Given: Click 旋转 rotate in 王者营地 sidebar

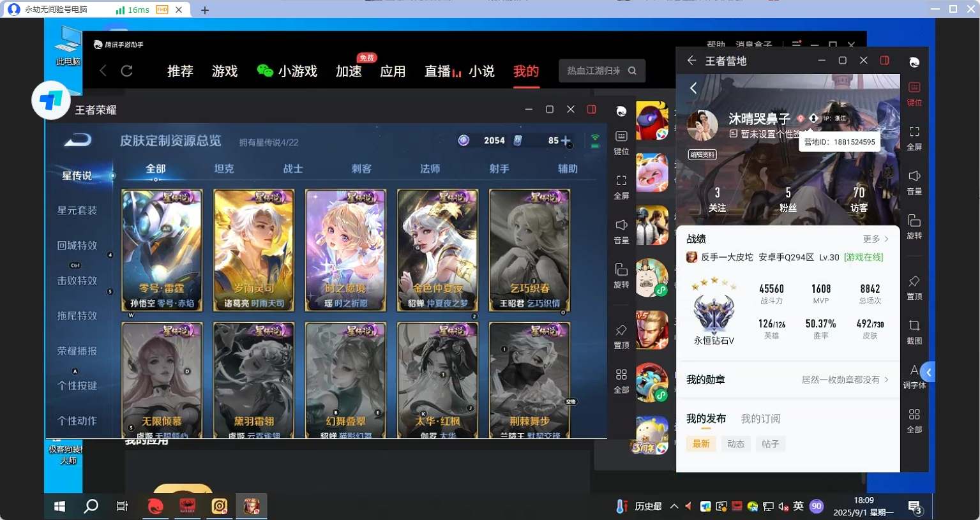Looking at the screenshot, I should [914, 227].
